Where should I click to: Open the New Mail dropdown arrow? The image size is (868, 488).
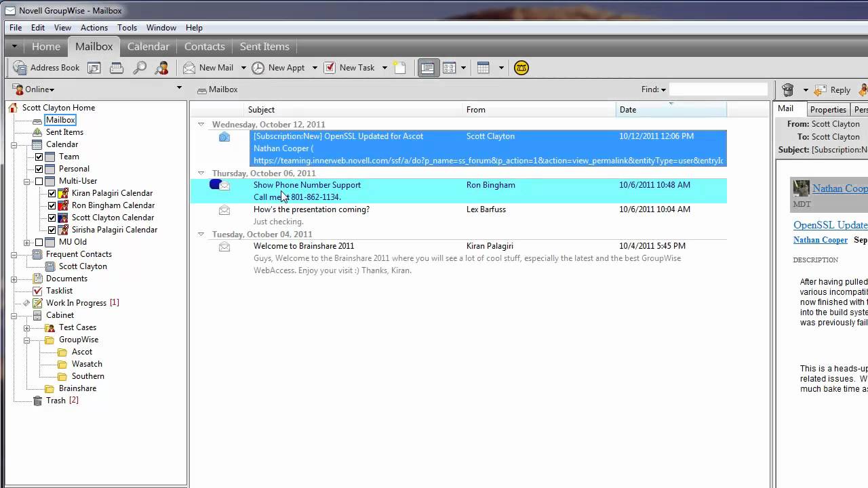tap(243, 68)
